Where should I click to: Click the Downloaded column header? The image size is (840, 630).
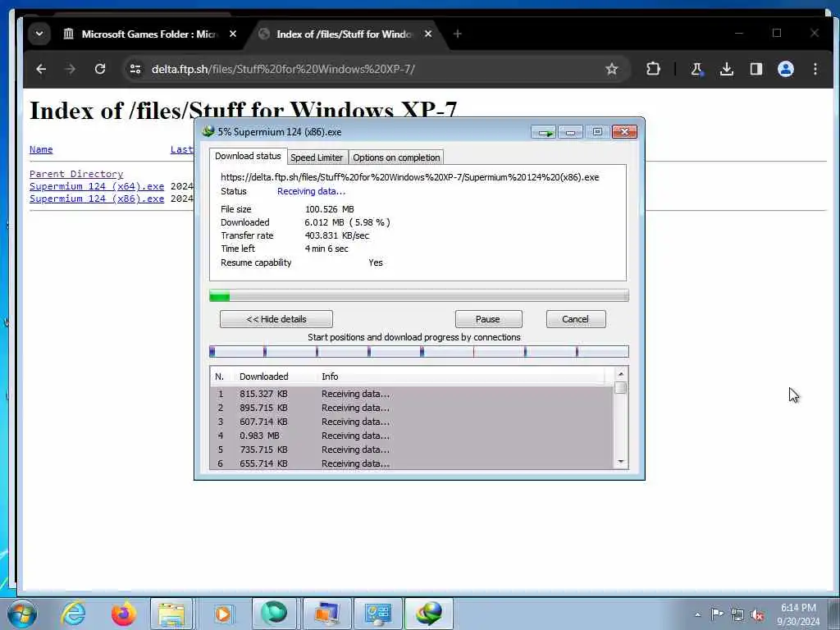click(x=276, y=377)
